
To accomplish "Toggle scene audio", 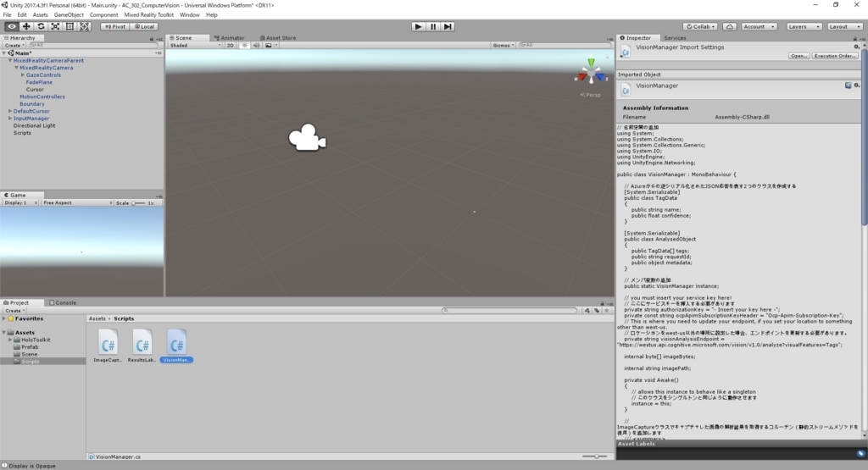I will [256, 46].
